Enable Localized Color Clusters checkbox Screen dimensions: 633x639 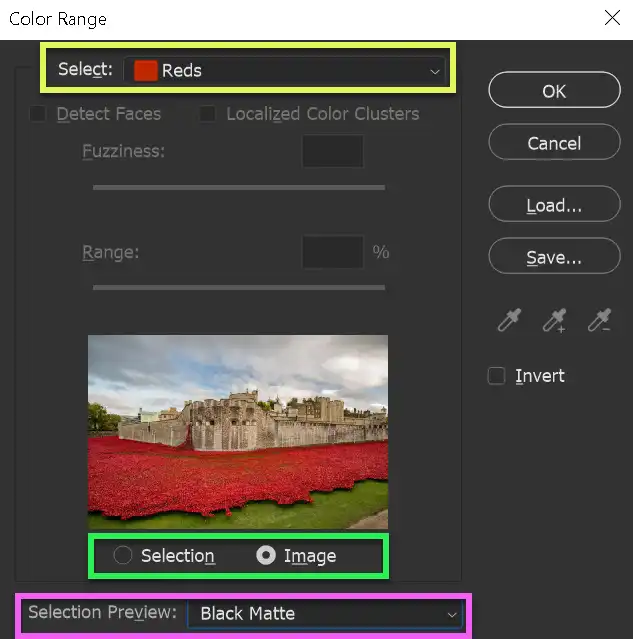[207, 114]
